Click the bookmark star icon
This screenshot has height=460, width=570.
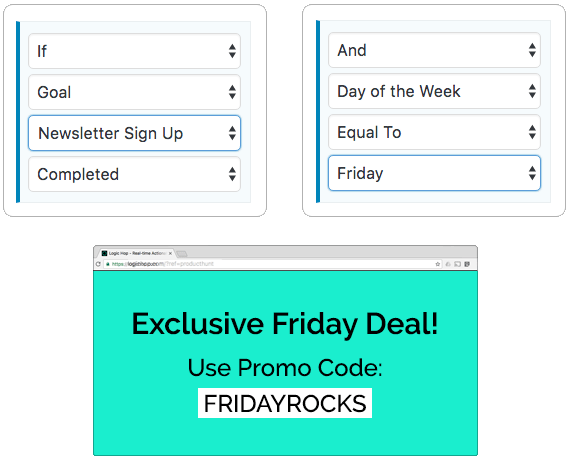[x=438, y=264]
